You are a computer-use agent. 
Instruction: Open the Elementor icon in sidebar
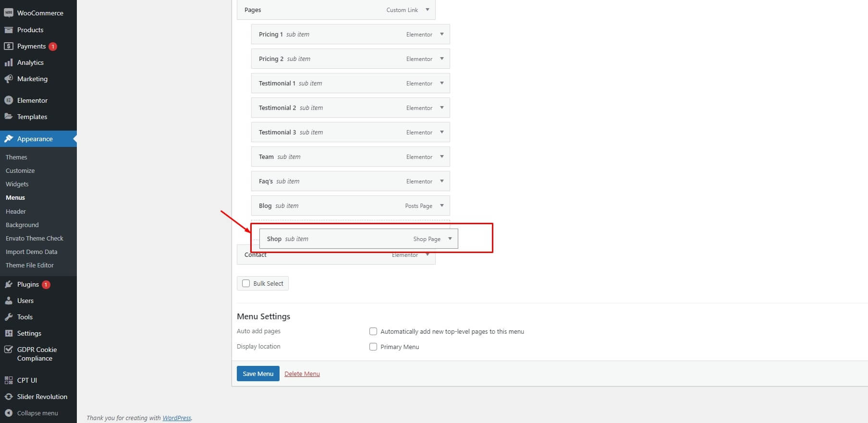9,100
